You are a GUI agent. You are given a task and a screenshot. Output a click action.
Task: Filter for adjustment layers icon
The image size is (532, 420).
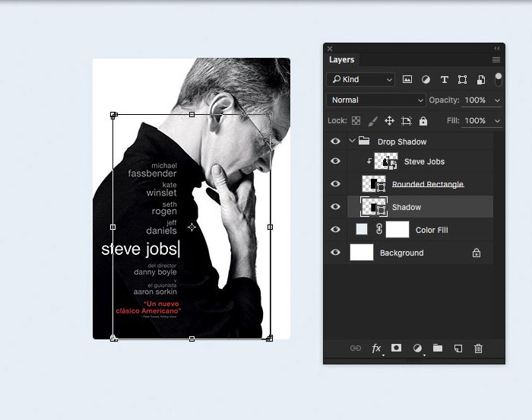tap(426, 80)
